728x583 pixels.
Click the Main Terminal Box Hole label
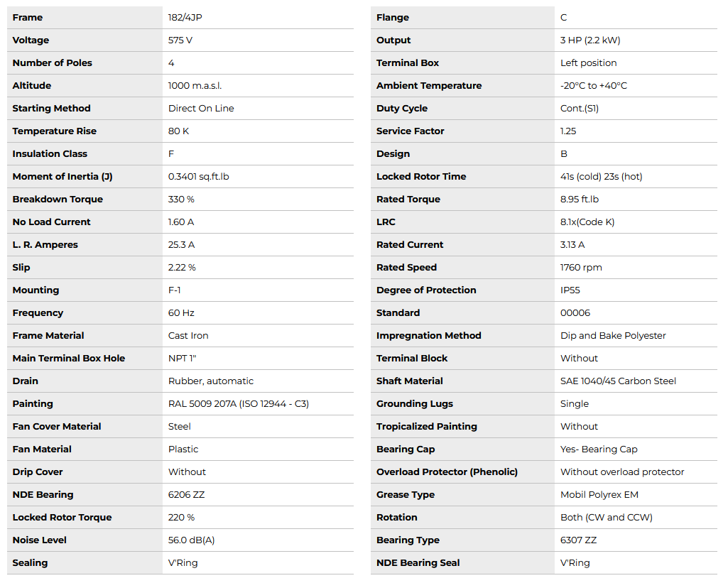tap(69, 358)
